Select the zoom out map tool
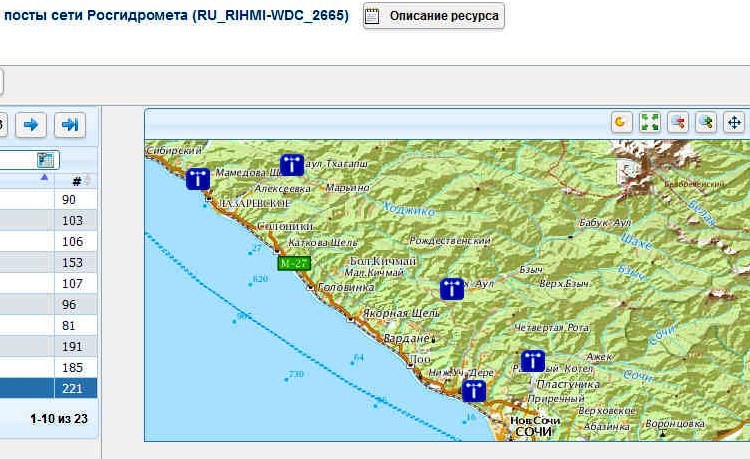750x459 pixels. [x=678, y=122]
